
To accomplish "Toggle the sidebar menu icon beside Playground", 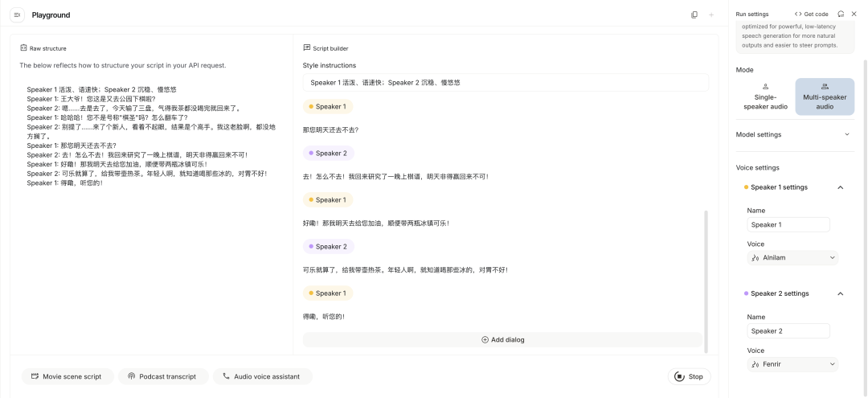I will [x=18, y=14].
